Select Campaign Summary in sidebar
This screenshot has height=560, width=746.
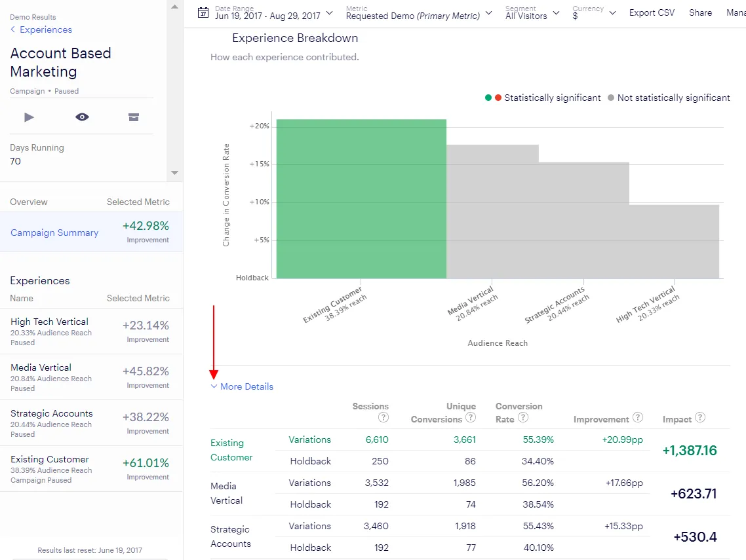click(x=91, y=232)
